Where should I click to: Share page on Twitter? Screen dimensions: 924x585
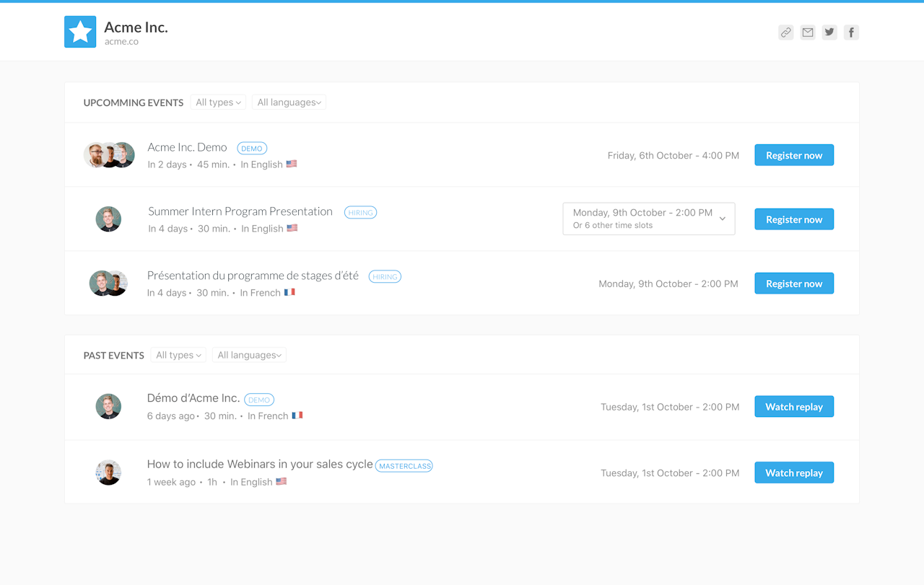point(829,32)
